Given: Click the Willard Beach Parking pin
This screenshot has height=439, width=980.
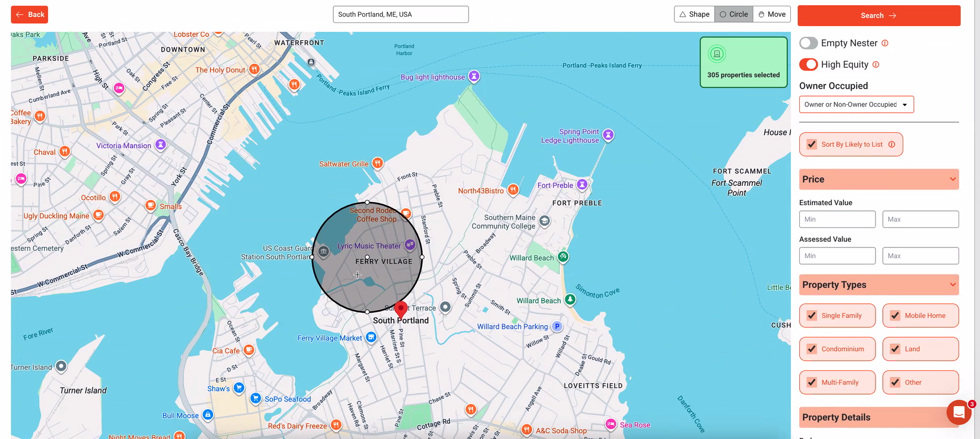Looking at the screenshot, I should tap(557, 326).
